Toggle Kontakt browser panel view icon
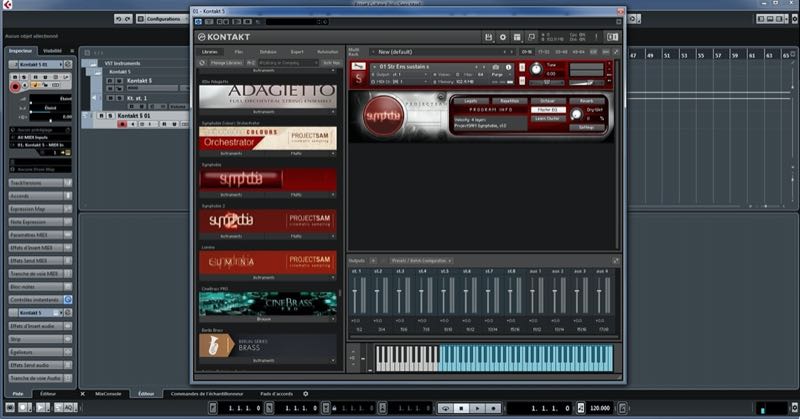Image resolution: width=800 pixels, height=419 pixels. (x=517, y=37)
